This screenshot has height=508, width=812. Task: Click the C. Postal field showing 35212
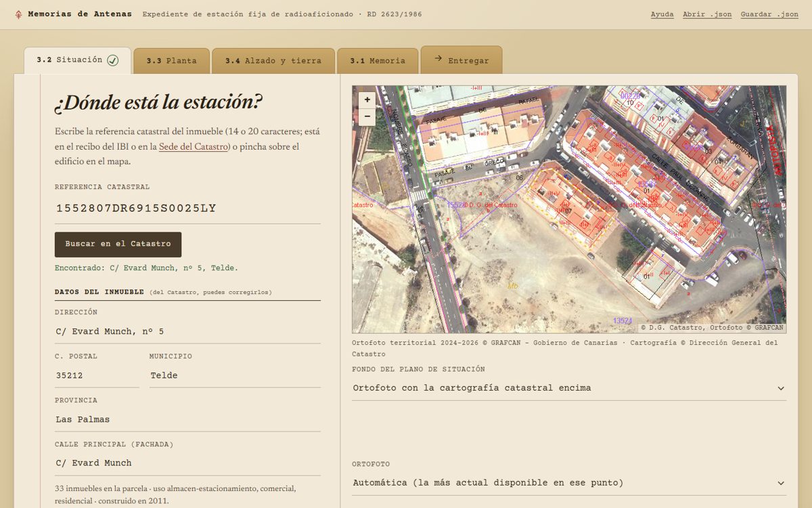[97, 375]
